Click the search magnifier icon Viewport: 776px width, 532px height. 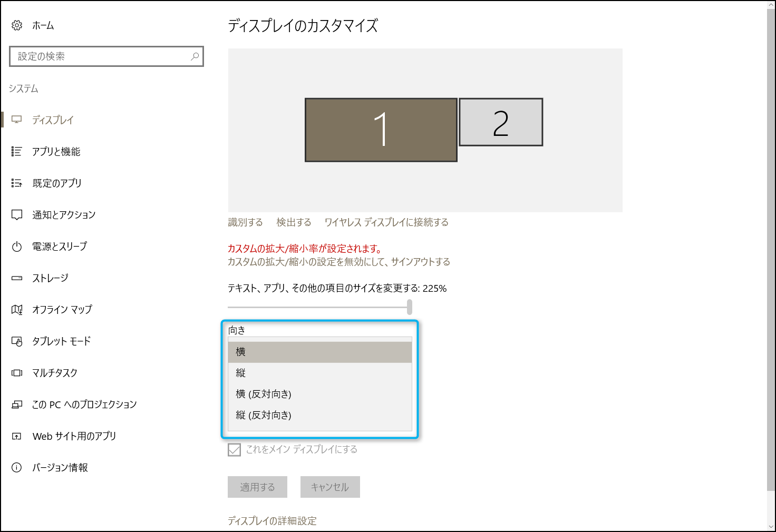coord(195,56)
